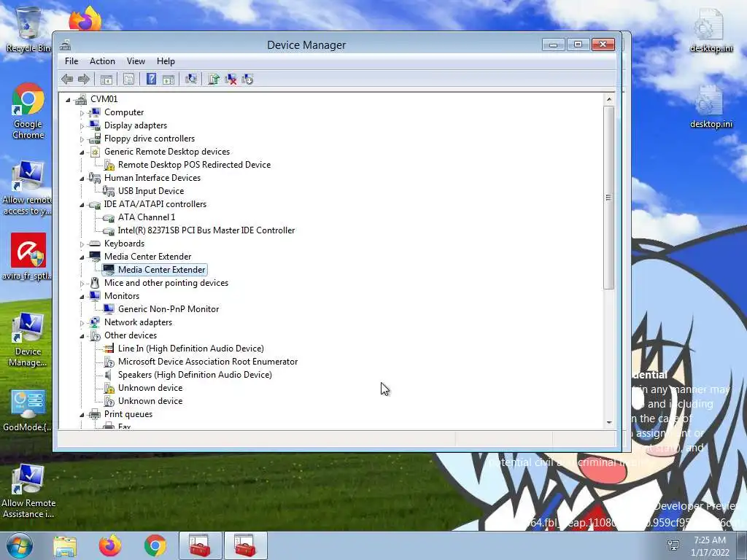Collapse the Other devices category
Screen dimensions: 747x560
pos(82,336)
